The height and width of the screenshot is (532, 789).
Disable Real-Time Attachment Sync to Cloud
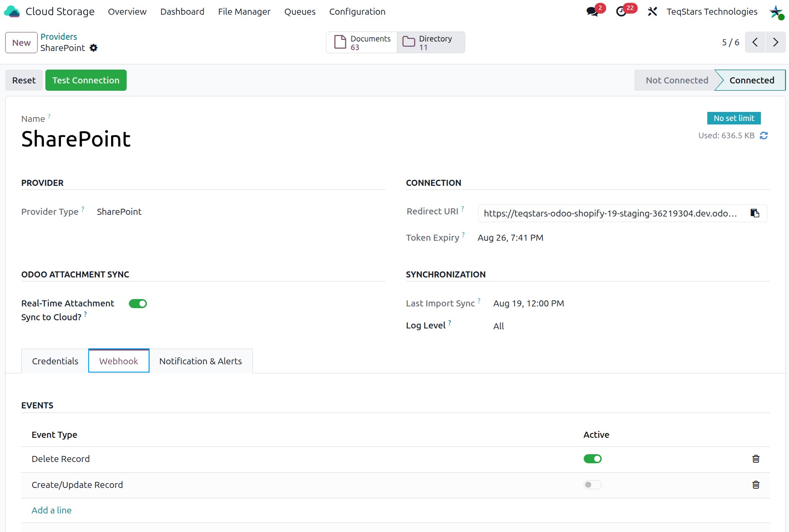[x=138, y=304]
